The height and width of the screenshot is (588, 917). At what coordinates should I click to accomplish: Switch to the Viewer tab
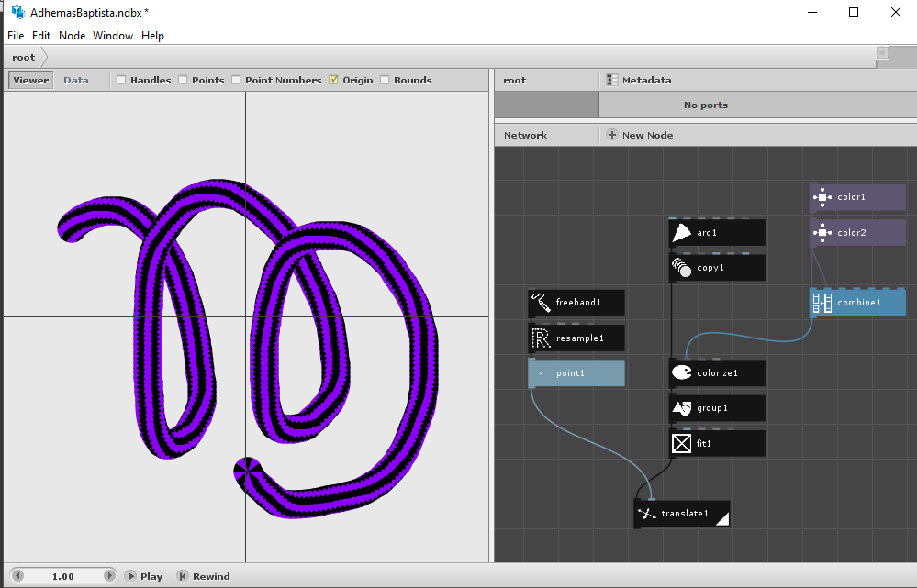tap(31, 80)
